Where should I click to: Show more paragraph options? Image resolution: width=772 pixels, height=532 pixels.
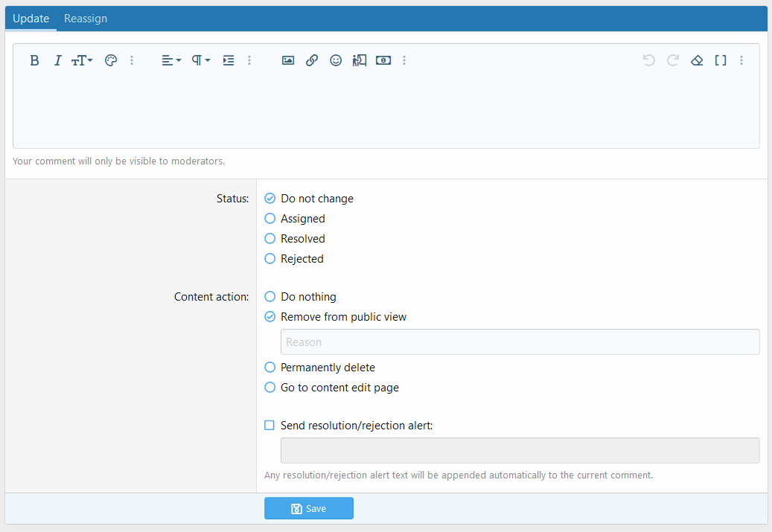249,60
